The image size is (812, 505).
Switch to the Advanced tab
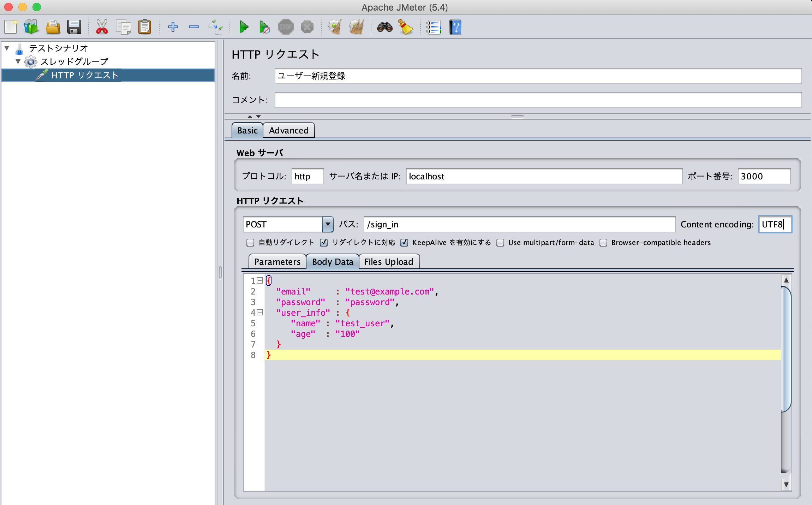[288, 130]
